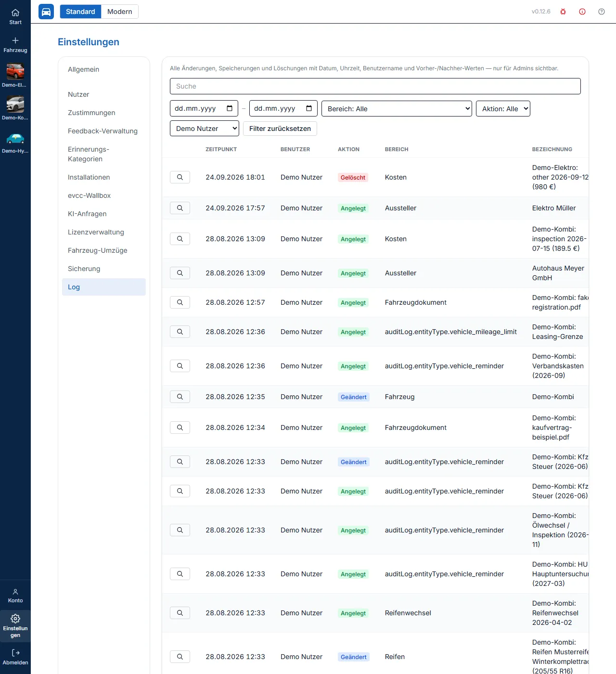Add a new Fahrzeug via plus icon
Screen dimensions: 616x674
(15, 44)
